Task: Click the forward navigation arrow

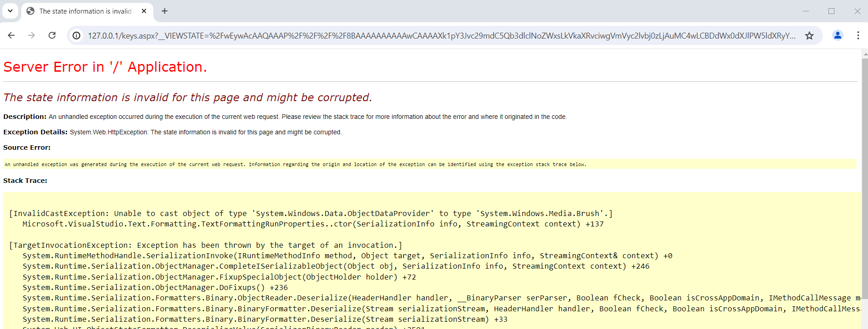Action: [31, 35]
